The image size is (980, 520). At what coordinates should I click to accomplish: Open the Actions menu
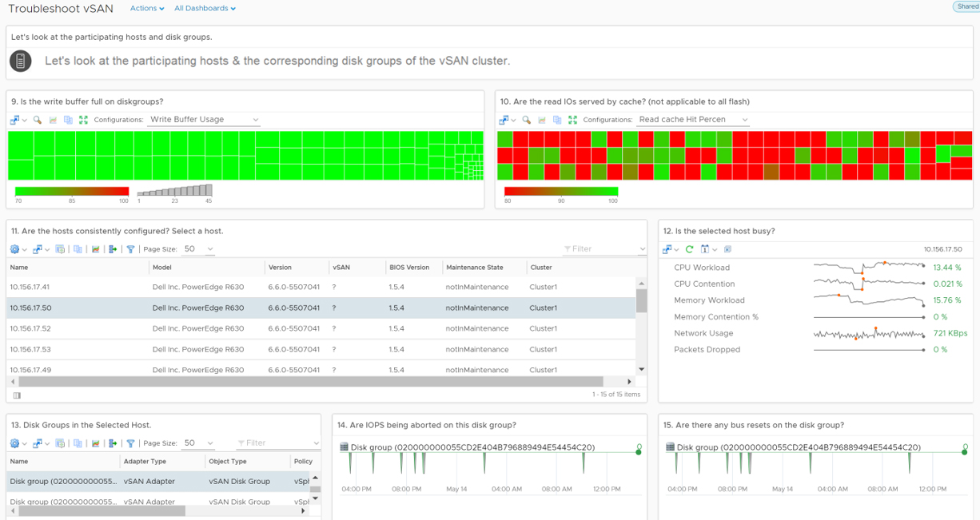[147, 8]
